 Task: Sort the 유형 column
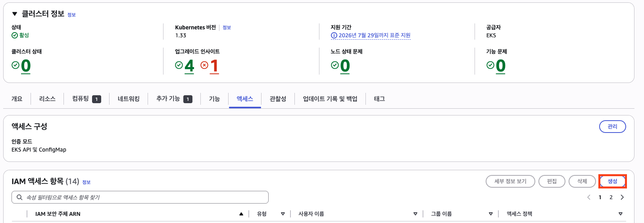[283, 214]
